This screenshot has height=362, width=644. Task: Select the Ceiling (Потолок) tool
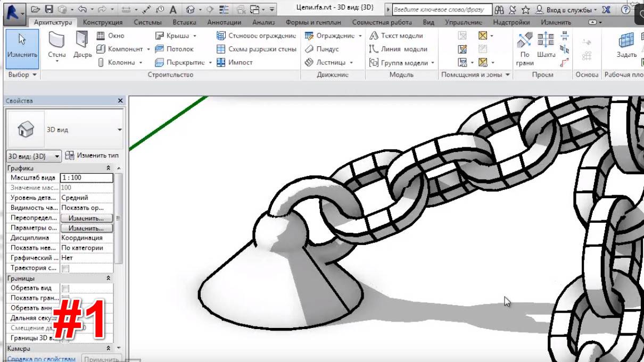pos(174,49)
